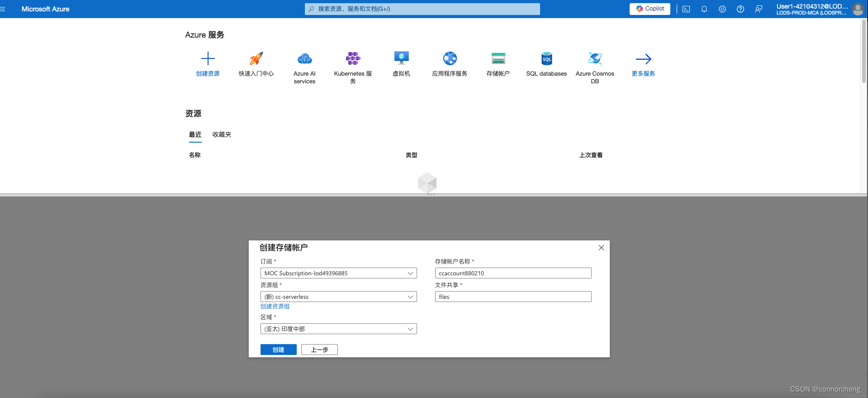Open App Services (应用程序服务) icon
The image size is (868, 398).
[x=450, y=58]
